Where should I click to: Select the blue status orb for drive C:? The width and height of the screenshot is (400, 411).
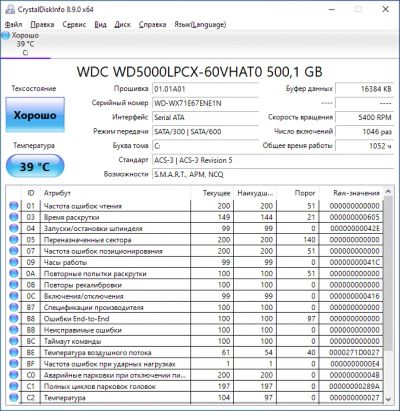[x=5, y=35]
